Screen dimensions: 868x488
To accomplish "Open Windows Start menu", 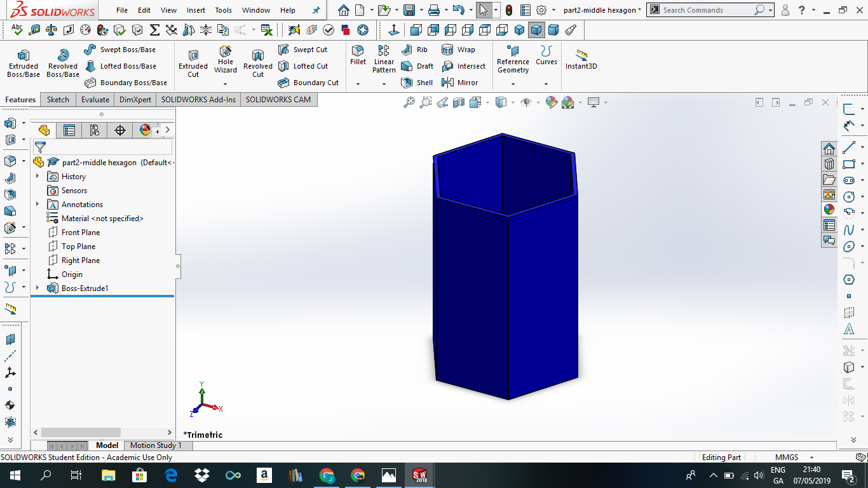I will click(x=15, y=475).
